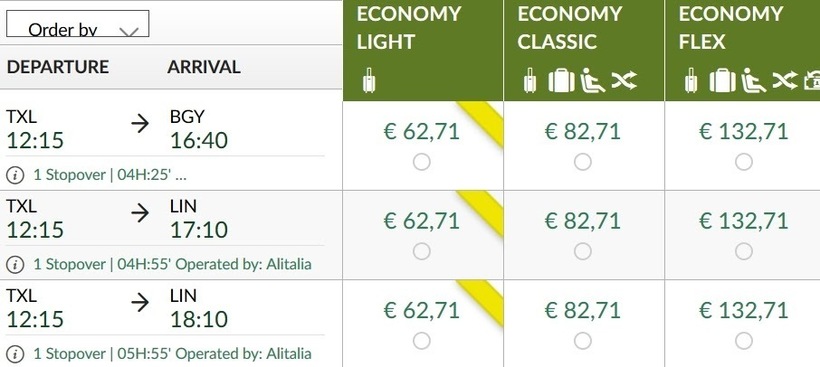This screenshot has width=820, height=367.
Task: Select Economy Light fare for BGY 16:40 flight
Action: click(422, 162)
